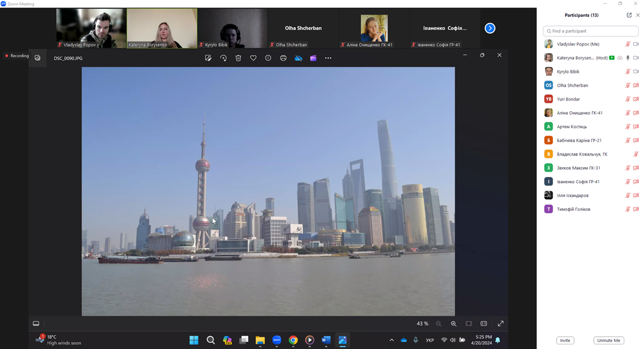This screenshot has height=349, width=644.
Task: Zoom in on the photo with magnifier plus
Action: (x=453, y=324)
